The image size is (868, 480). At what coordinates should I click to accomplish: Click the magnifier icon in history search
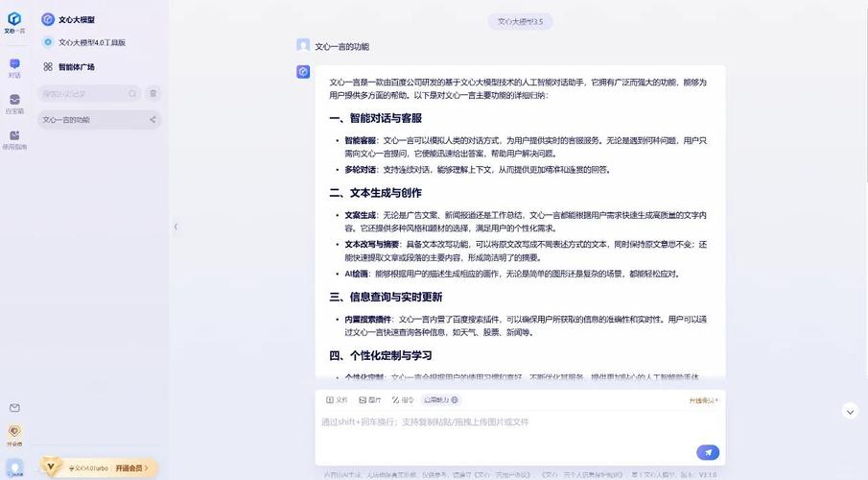[132, 94]
